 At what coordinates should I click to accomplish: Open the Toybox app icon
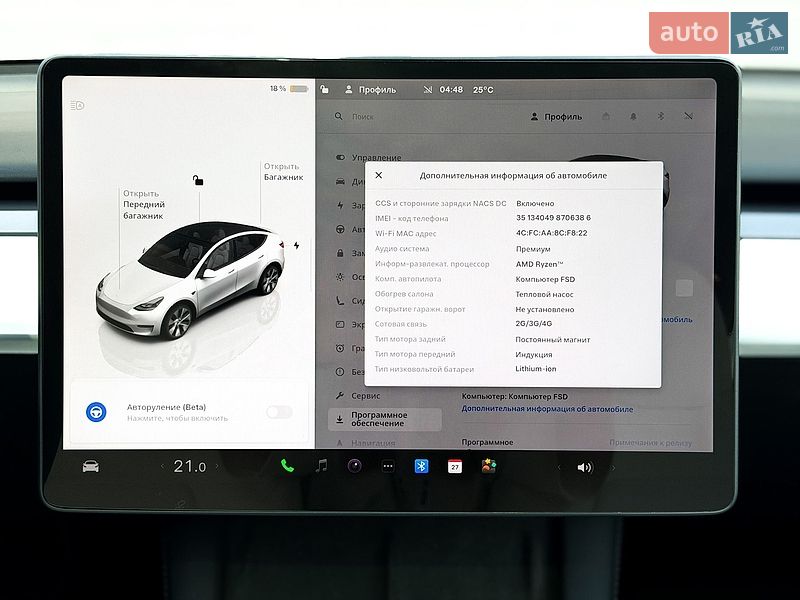pos(488,466)
